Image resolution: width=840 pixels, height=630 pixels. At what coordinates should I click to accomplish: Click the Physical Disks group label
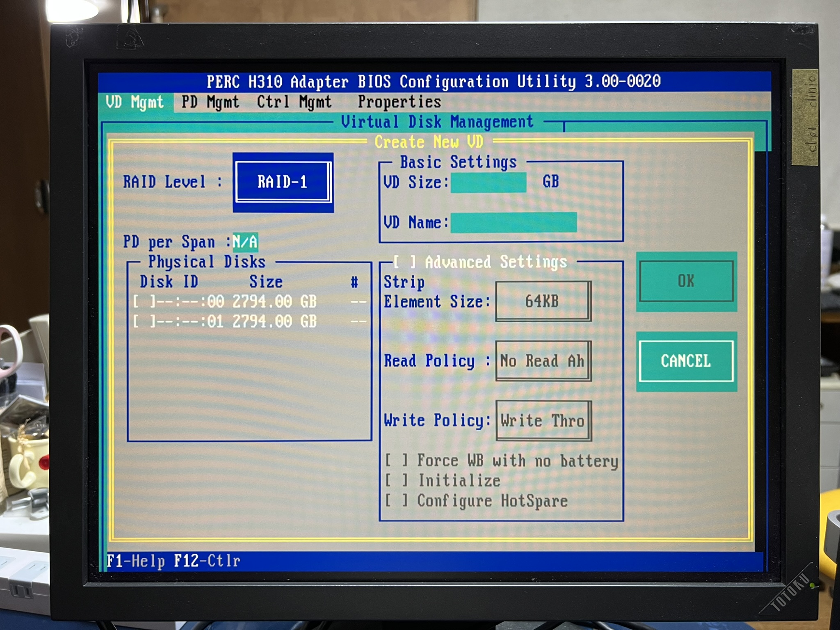[x=207, y=262]
